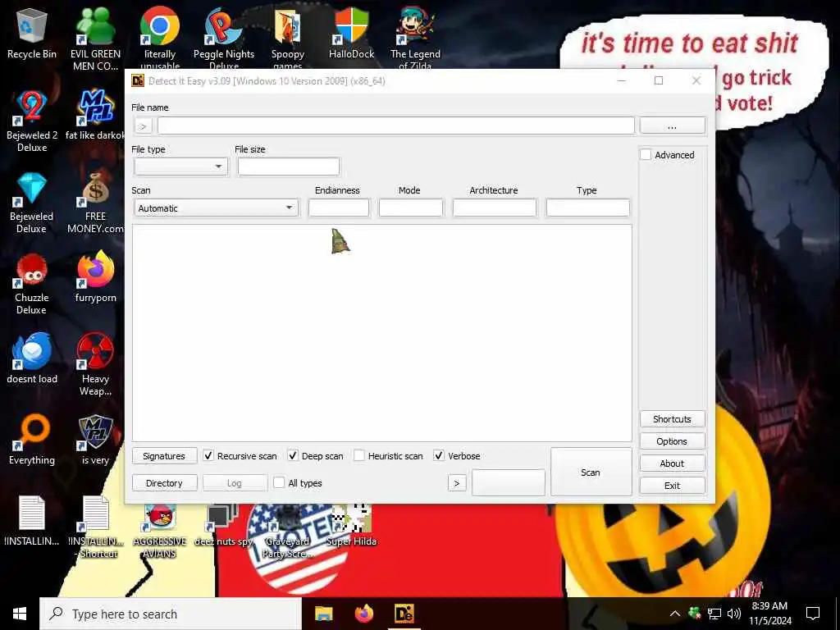The image size is (840, 630).
Task: Open the File type dropdown
Action: pos(181,166)
